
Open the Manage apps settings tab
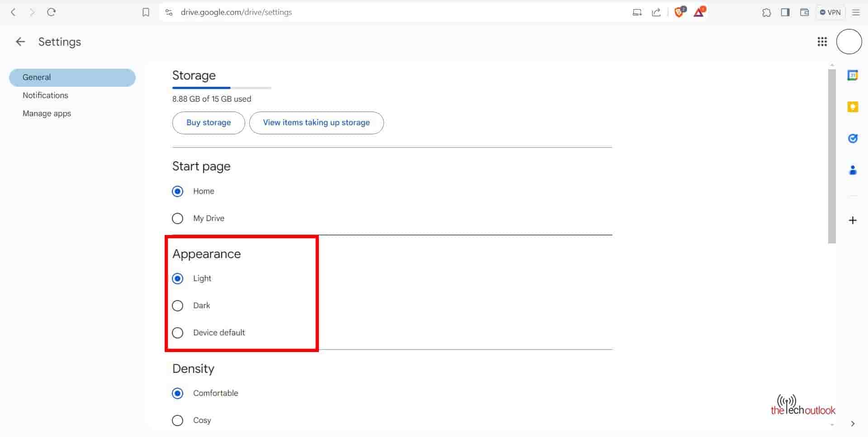[x=47, y=113]
